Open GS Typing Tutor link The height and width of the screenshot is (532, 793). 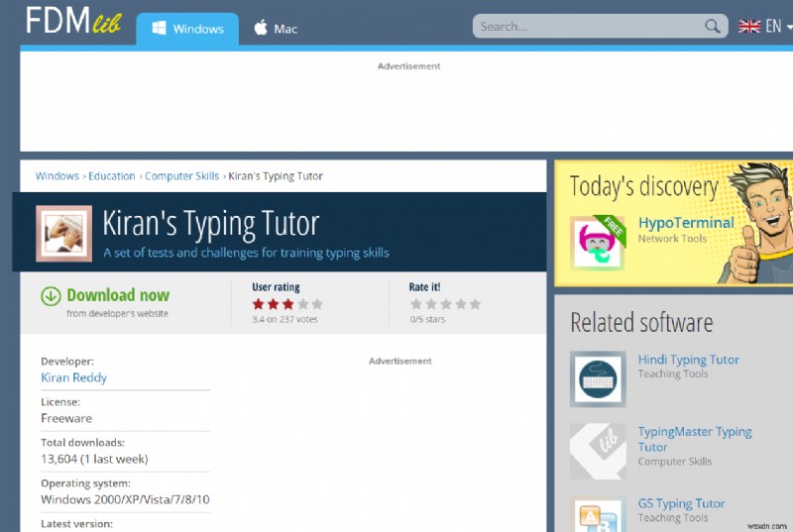tap(681, 503)
